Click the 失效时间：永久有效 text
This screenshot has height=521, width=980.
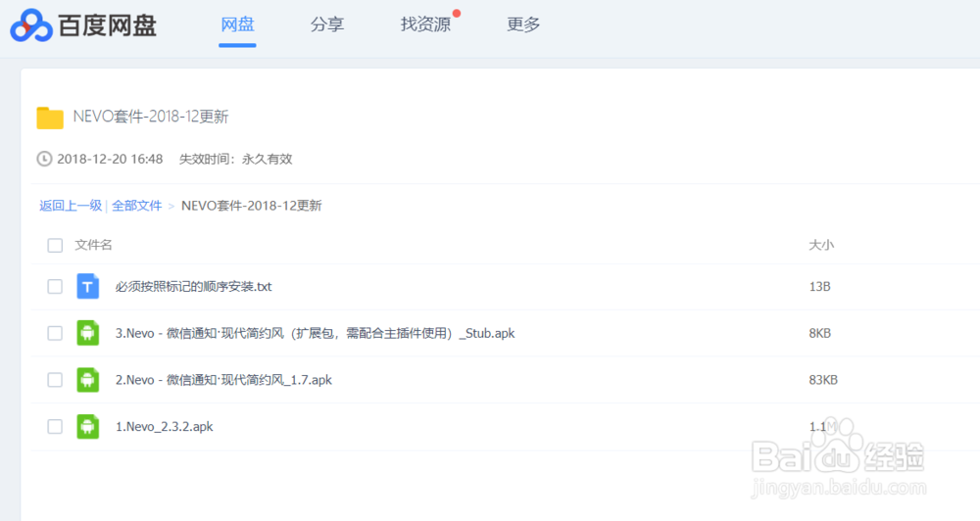tap(235, 160)
